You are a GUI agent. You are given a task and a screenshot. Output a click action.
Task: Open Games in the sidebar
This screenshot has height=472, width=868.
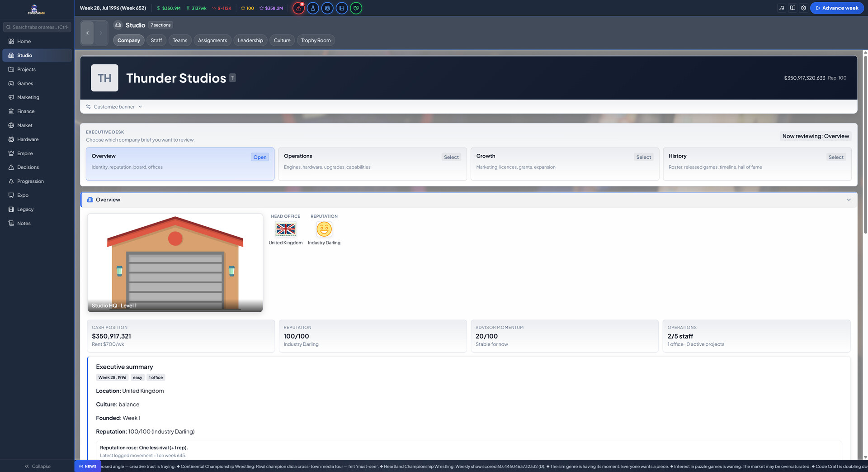tap(37, 83)
